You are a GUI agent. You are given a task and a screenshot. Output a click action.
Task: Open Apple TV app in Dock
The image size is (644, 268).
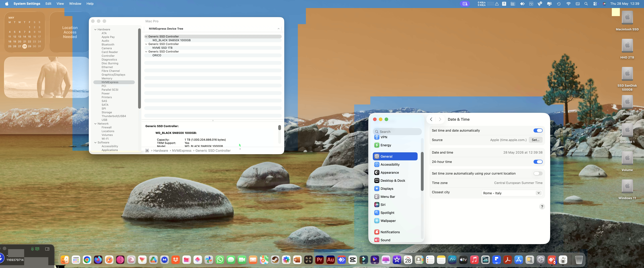coord(463,260)
